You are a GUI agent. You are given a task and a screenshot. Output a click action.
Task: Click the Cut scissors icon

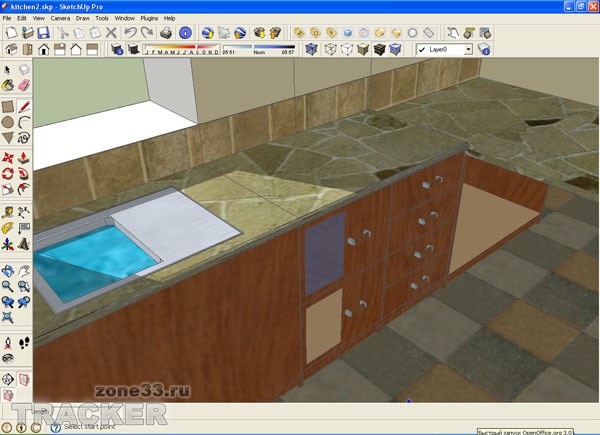pyautogui.click(x=62, y=33)
